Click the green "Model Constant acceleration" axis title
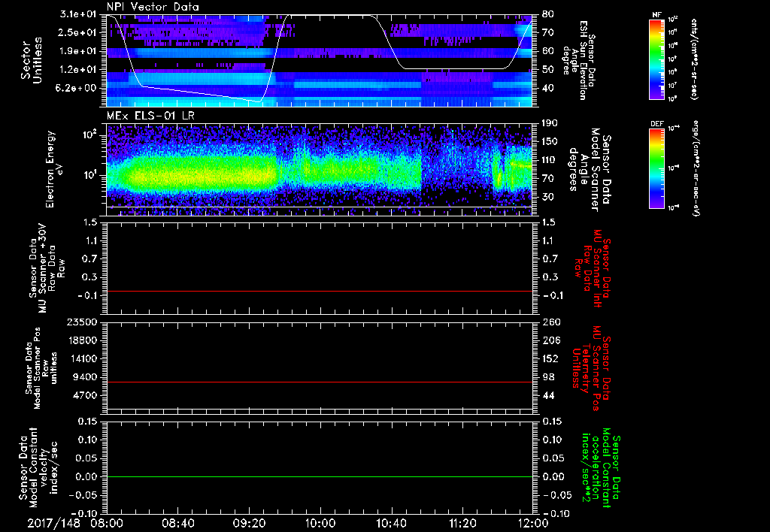770x532 pixels. pyautogui.click(x=601, y=469)
